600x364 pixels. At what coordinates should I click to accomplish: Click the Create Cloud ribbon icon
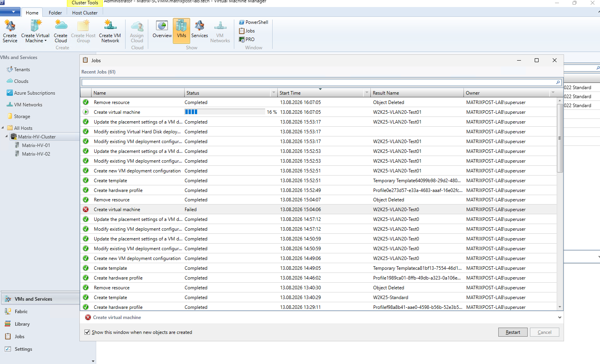pos(61,31)
